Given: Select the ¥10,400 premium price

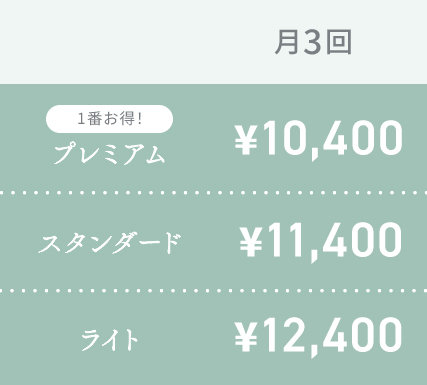Looking at the screenshot, I should click(318, 140).
